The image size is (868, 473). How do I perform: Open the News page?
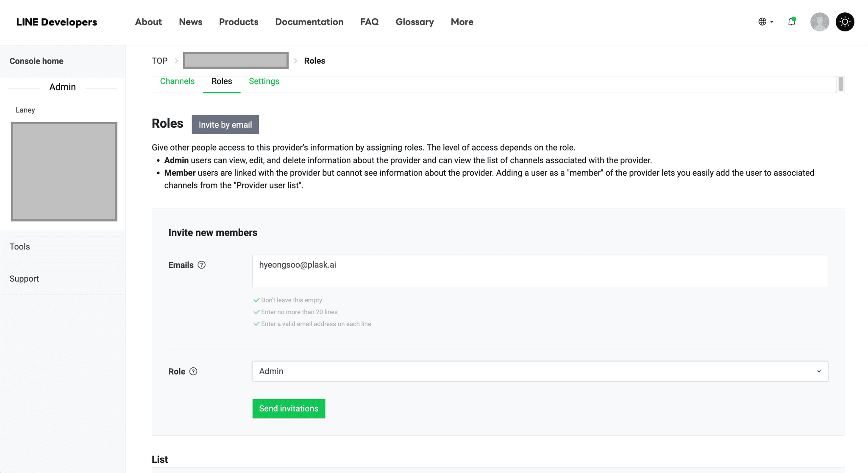click(190, 22)
